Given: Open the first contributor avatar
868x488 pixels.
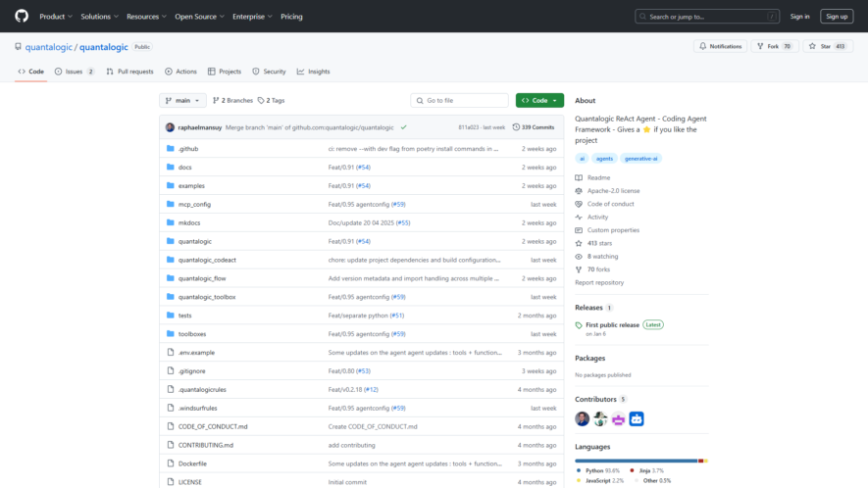Looking at the screenshot, I should 582,418.
